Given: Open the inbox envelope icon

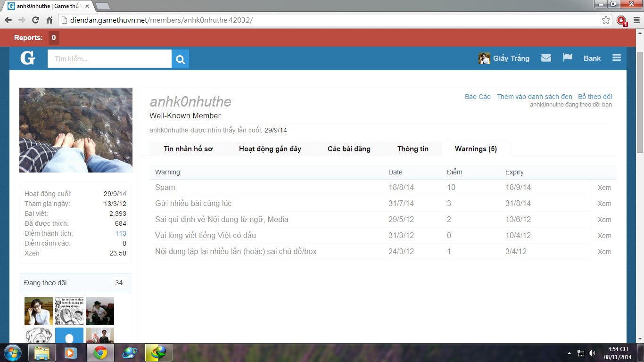Looking at the screenshot, I should tap(546, 58).
